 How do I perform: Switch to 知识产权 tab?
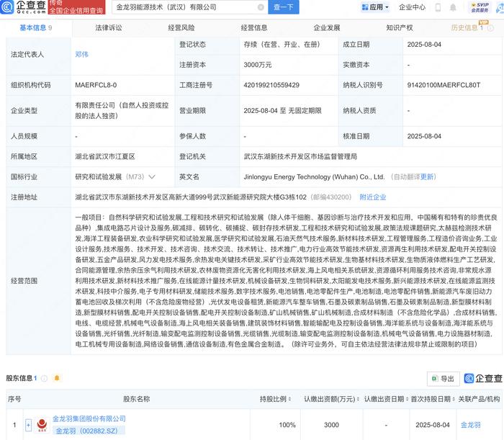[x=400, y=28]
